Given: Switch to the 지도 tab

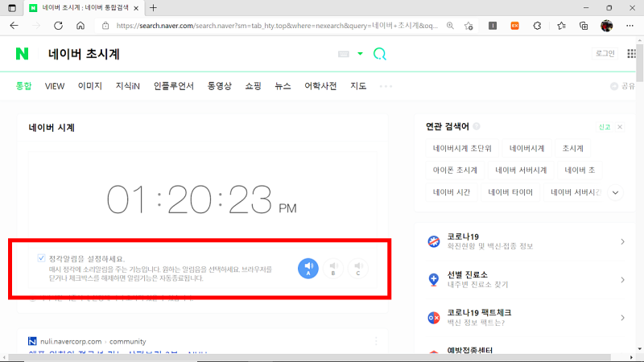Looking at the screenshot, I should (x=358, y=86).
